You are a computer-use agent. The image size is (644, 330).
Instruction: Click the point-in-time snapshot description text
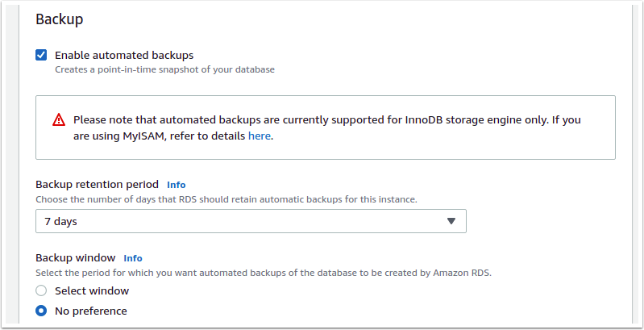tap(164, 70)
